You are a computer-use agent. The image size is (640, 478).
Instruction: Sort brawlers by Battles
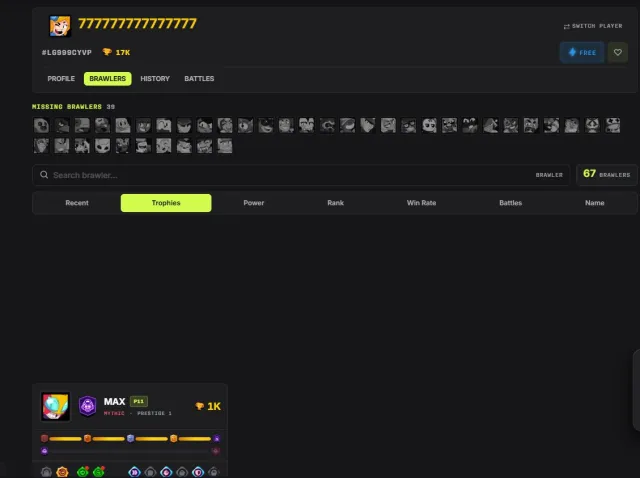click(x=511, y=203)
